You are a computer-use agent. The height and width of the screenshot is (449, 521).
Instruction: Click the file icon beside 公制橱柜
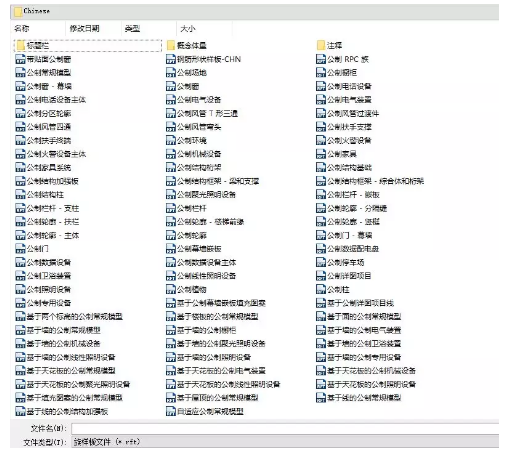[321, 72]
